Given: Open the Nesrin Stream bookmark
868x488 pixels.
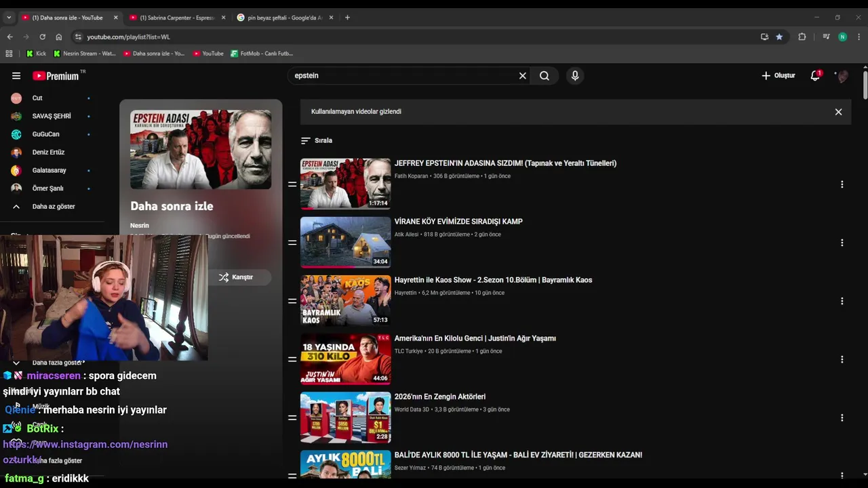Looking at the screenshot, I should click(x=85, y=54).
